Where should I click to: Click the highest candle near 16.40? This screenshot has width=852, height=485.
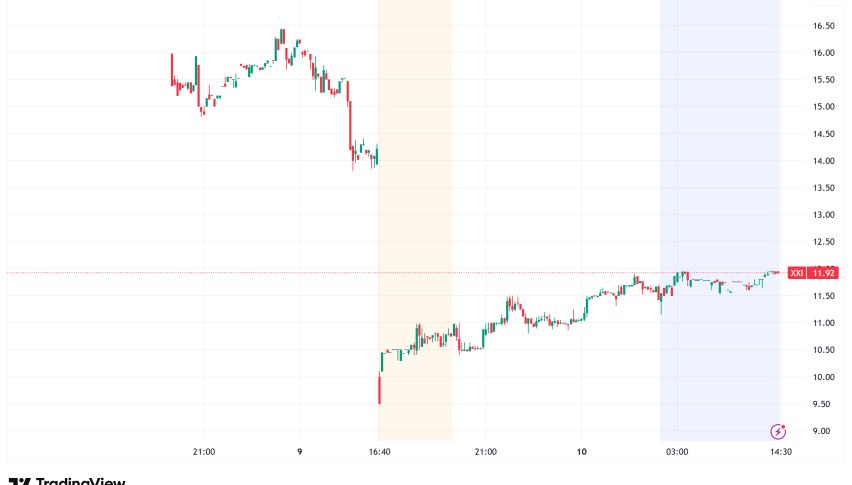[282, 38]
